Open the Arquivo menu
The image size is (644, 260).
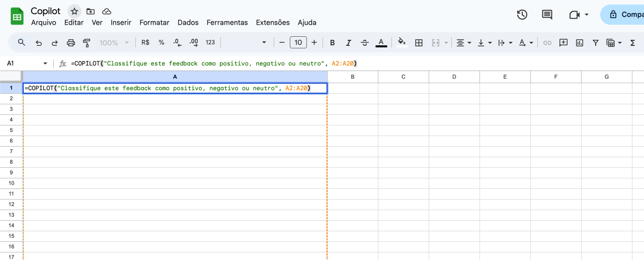pyautogui.click(x=44, y=23)
